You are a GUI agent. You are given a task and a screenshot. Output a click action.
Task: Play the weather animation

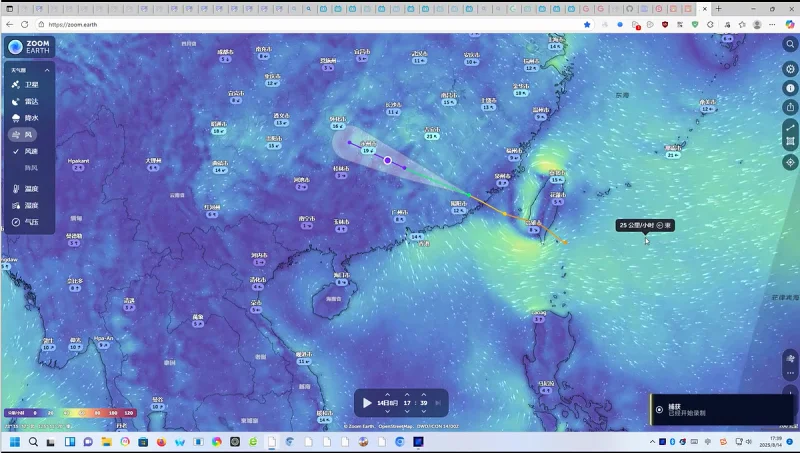[x=368, y=403]
